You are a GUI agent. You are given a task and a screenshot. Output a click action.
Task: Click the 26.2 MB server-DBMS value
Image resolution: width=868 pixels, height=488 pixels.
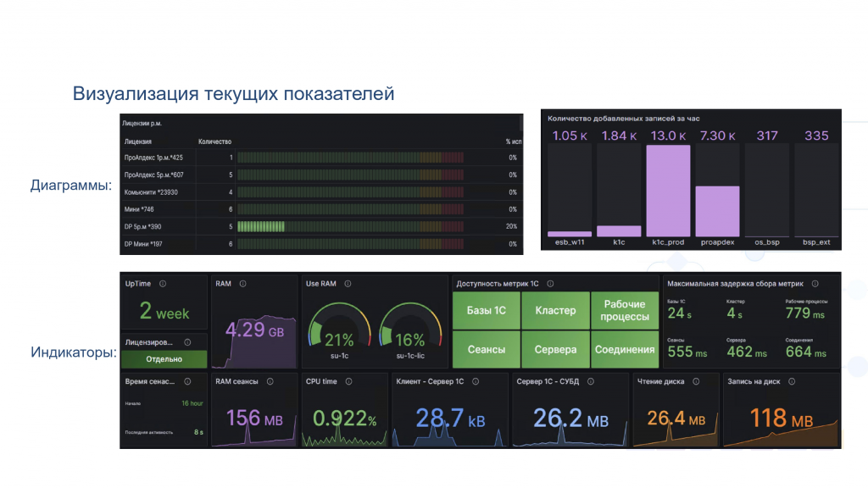[x=570, y=419]
